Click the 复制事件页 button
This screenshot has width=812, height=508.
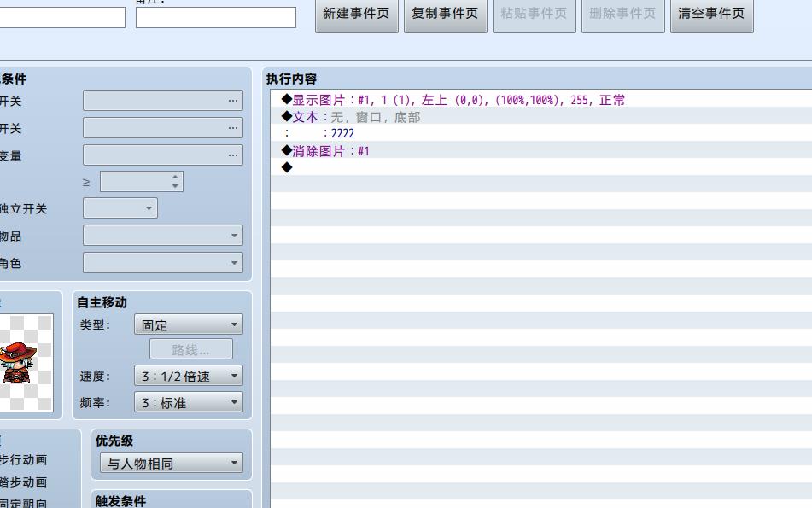point(446,14)
